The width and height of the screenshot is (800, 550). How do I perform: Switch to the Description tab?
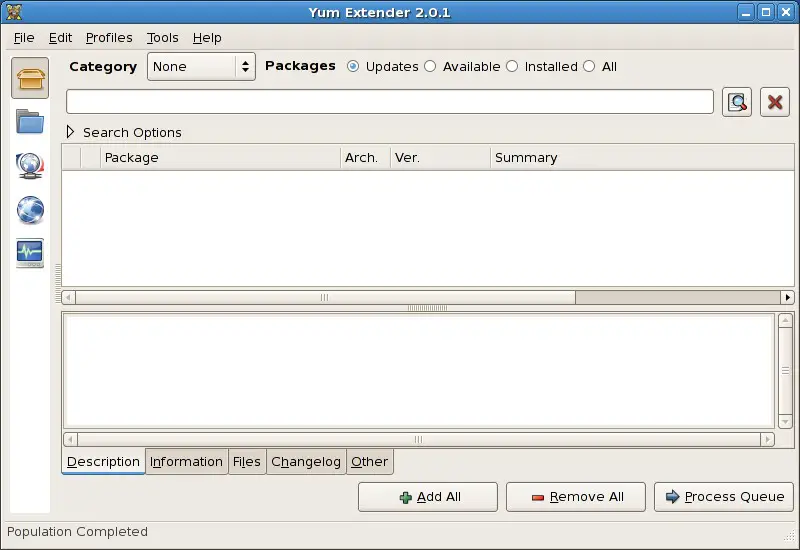103,461
